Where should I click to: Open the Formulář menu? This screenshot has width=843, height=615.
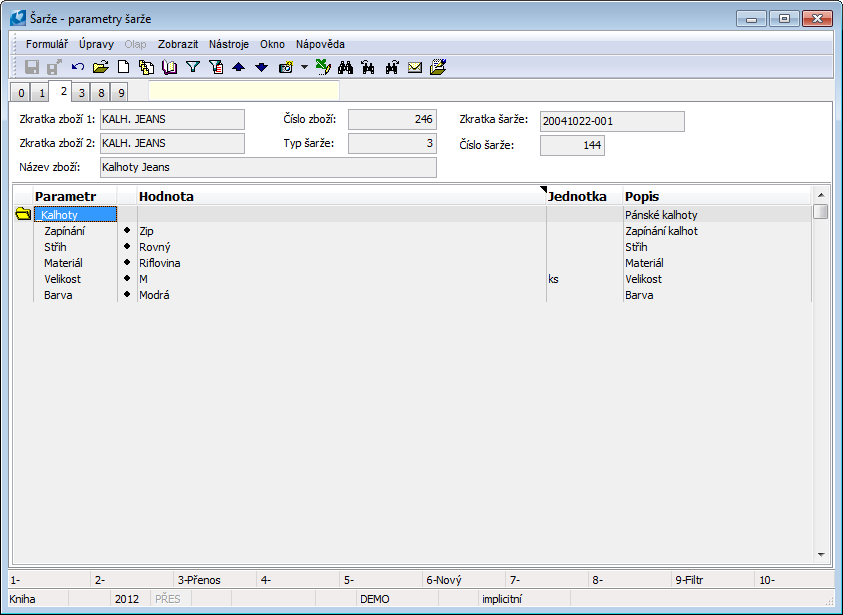click(x=47, y=44)
